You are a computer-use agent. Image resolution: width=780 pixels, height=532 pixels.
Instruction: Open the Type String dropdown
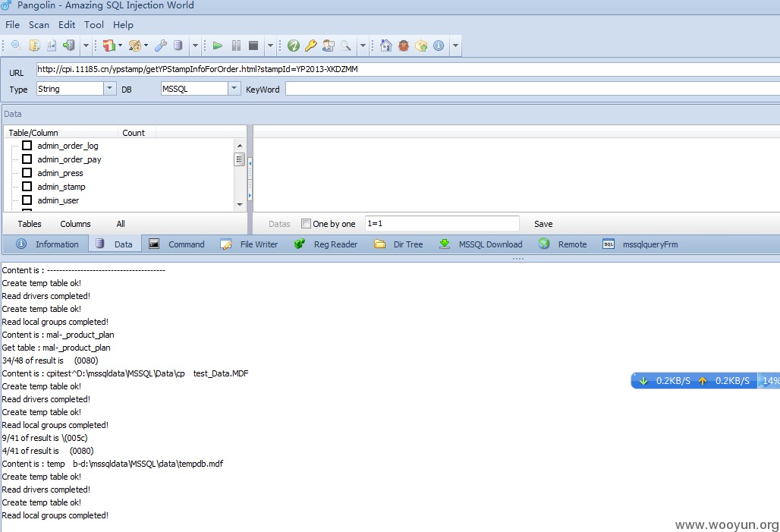(x=110, y=89)
